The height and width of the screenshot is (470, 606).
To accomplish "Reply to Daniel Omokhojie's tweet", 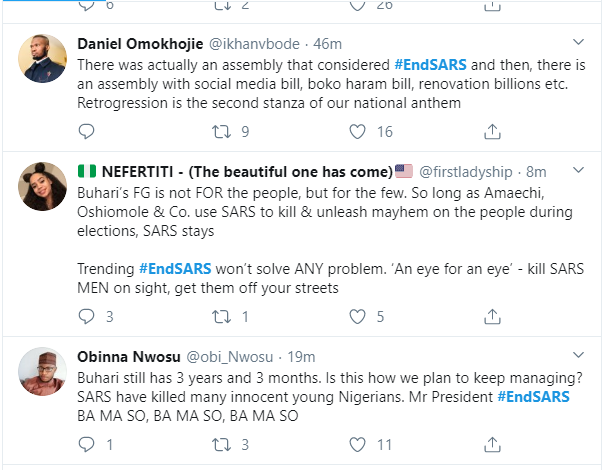I will [x=87, y=131].
